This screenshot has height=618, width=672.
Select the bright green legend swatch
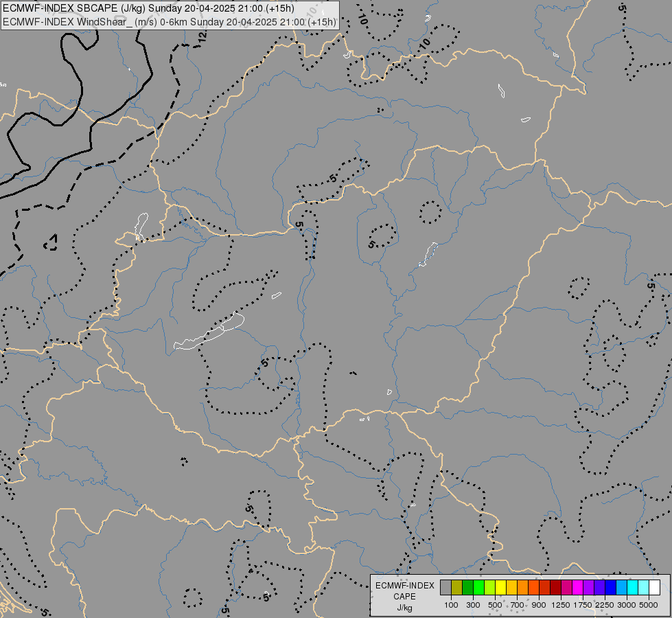coord(479,588)
